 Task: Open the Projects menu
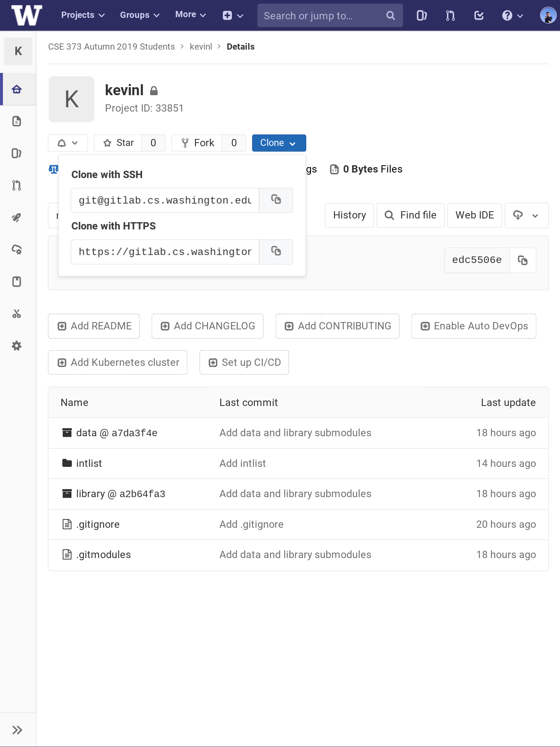point(83,15)
